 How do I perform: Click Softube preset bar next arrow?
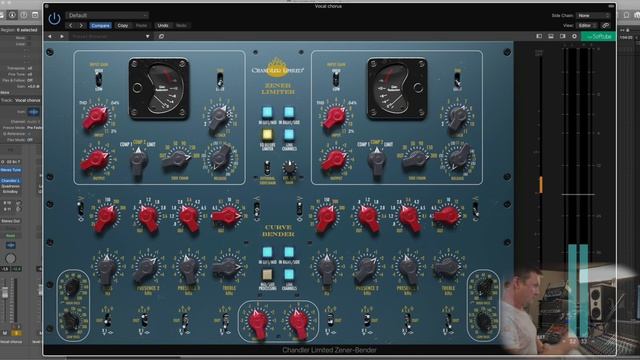click(x=62, y=36)
